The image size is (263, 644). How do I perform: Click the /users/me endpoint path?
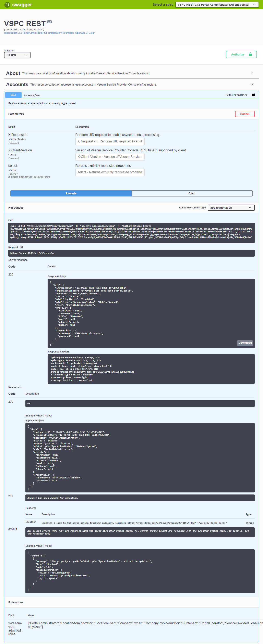(x=32, y=95)
